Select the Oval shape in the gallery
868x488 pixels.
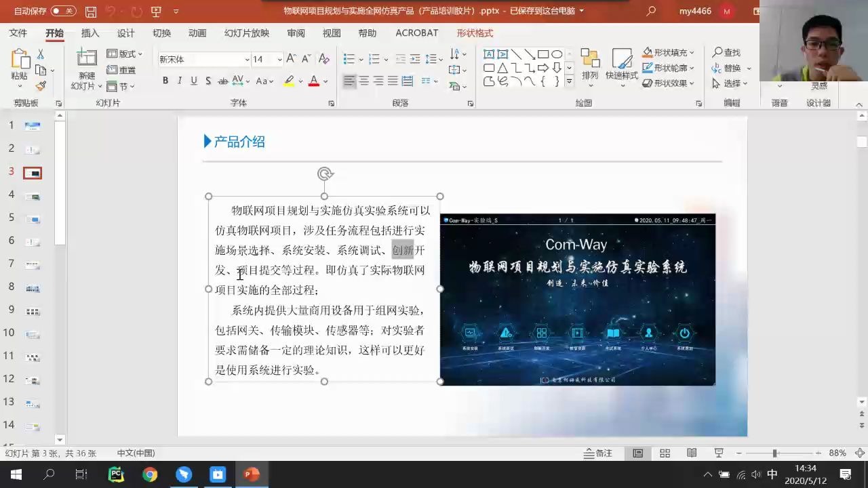pyautogui.click(x=557, y=54)
